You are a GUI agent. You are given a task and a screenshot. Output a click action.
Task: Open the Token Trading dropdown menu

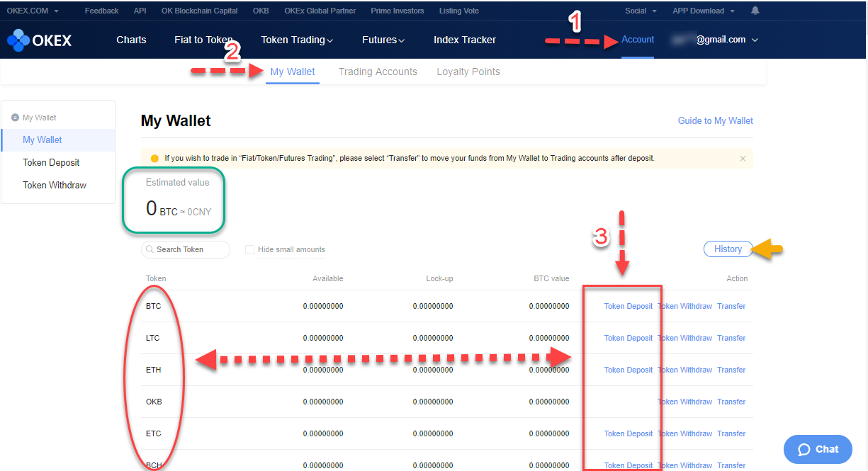[x=297, y=40]
